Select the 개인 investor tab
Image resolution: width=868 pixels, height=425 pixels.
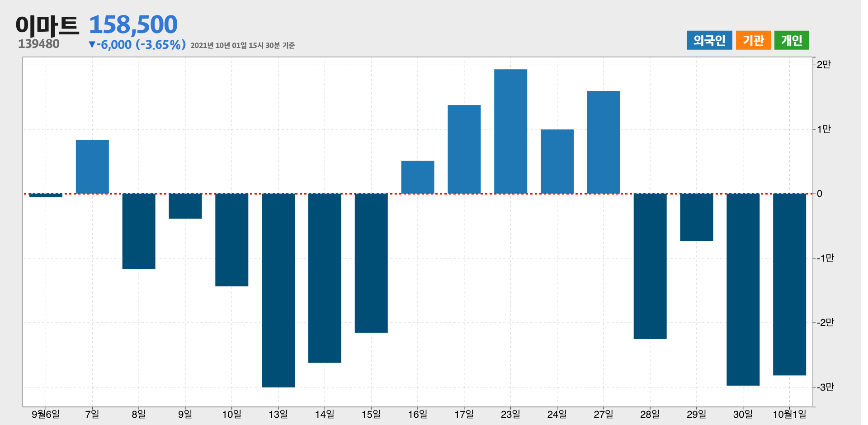[792, 40]
